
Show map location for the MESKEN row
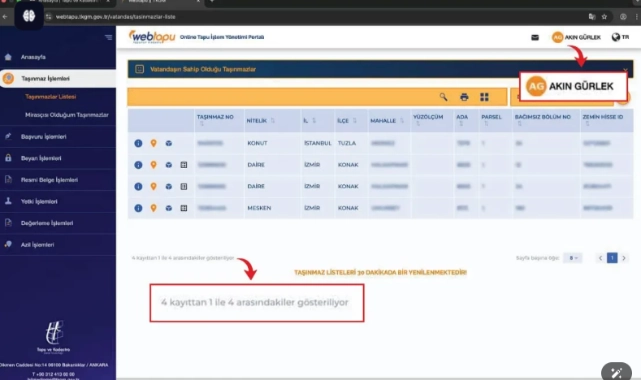(153, 208)
